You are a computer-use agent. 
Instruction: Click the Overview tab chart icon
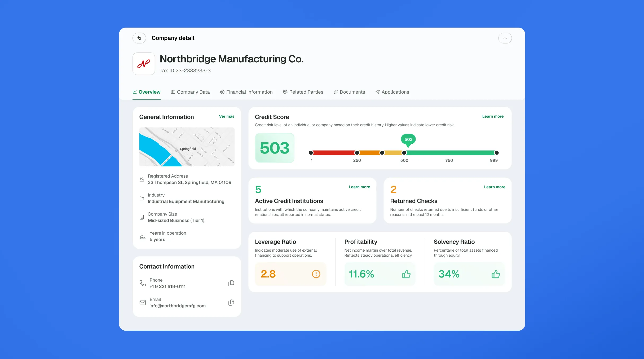pos(135,92)
